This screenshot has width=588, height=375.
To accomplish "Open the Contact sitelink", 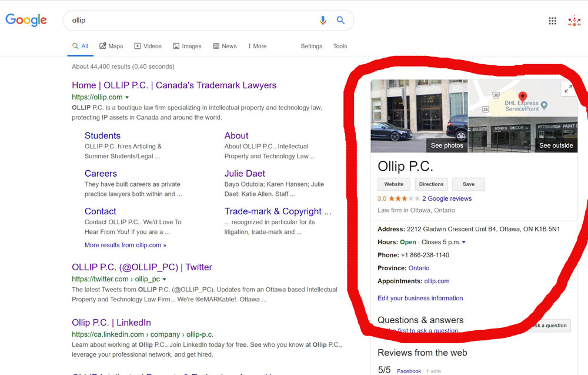I will pos(100,211).
